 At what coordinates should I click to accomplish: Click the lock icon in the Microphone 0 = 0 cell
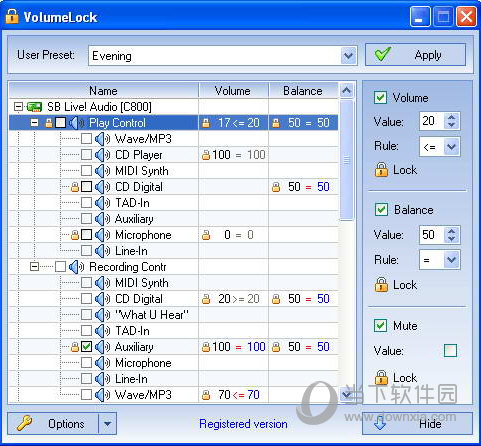click(206, 235)
